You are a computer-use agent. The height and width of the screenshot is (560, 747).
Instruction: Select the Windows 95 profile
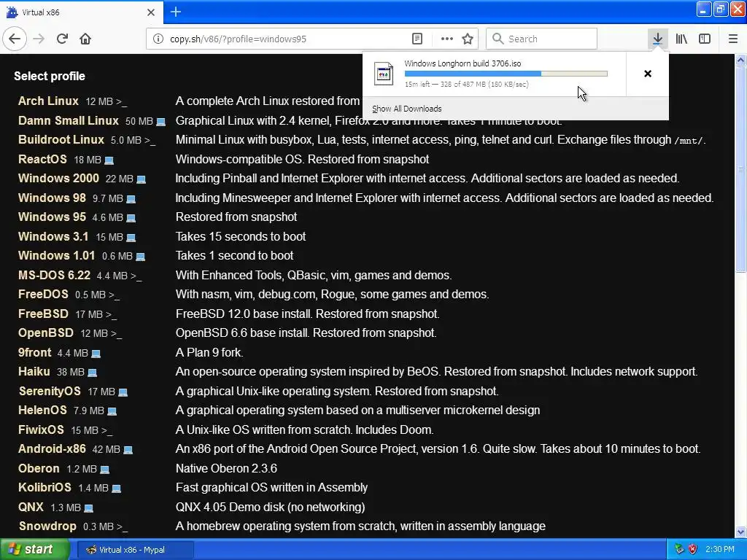[x=52, y=217]
